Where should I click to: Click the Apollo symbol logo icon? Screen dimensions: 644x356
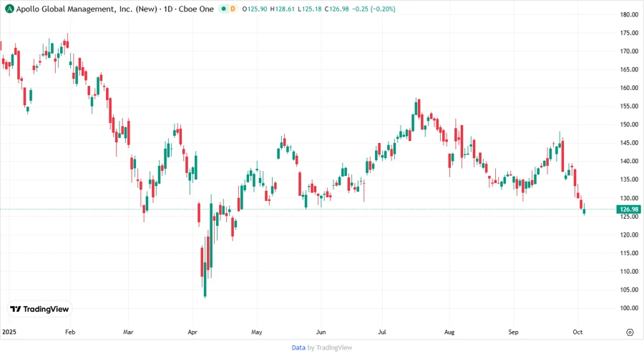[x=9, y=9]
